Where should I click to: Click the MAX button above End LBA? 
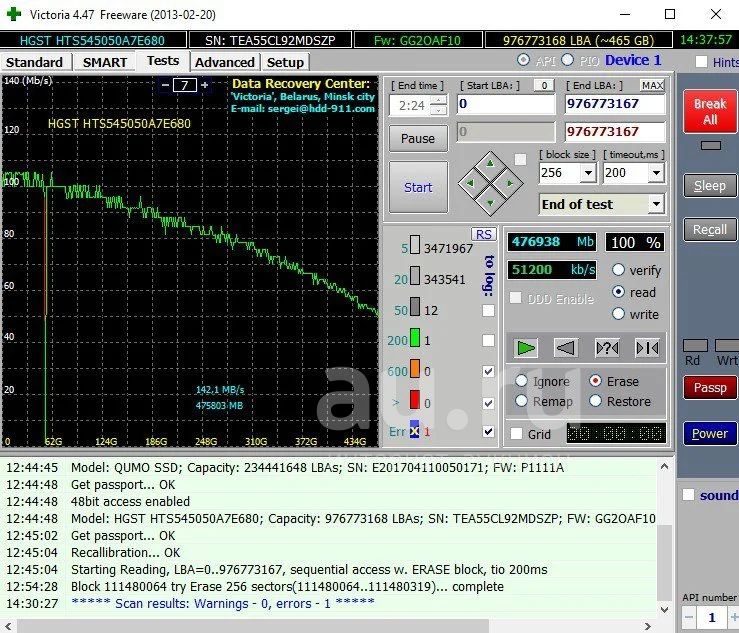pyautogui.click(x=653, y=85)
